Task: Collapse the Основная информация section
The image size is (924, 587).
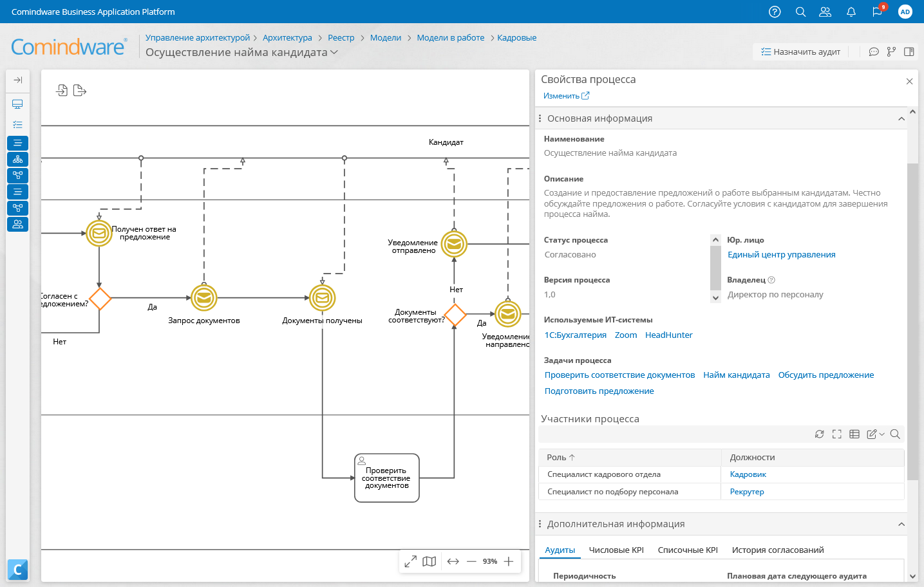Action: [901, 118]
